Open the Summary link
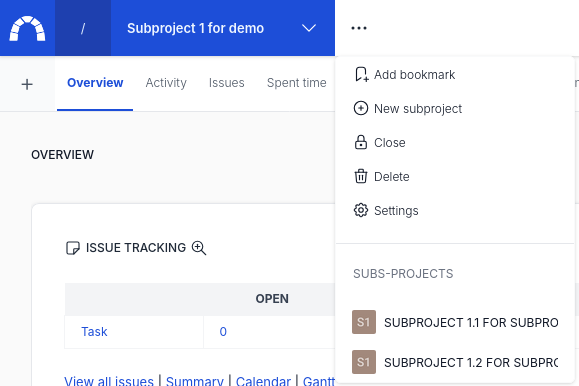 coord(195,381)
